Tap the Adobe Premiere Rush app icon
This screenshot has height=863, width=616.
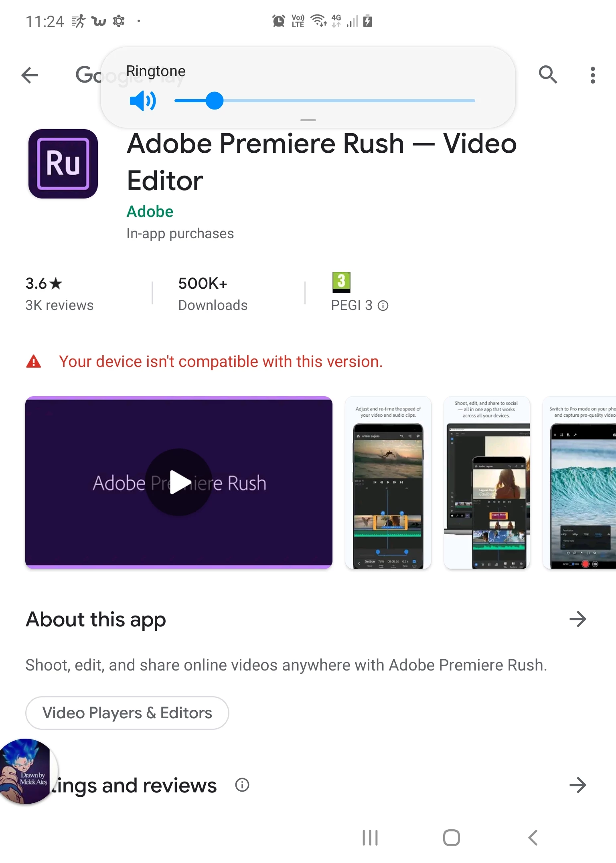tap(63, 164)
